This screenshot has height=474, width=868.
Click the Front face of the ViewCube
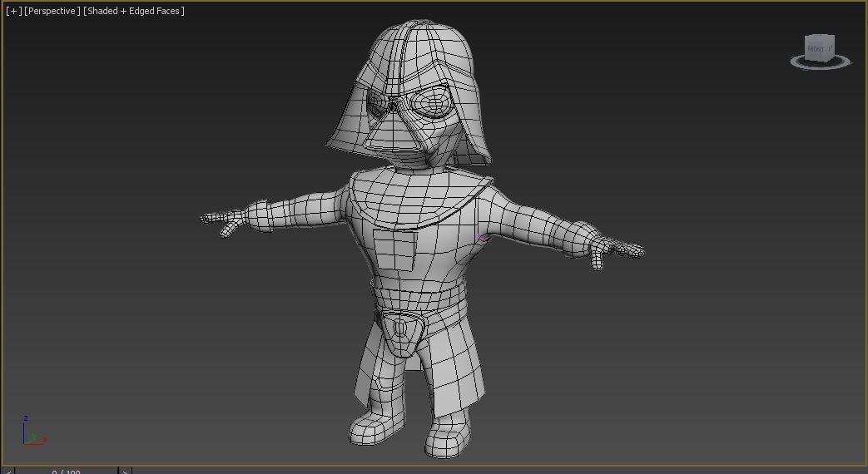point(818,49)
